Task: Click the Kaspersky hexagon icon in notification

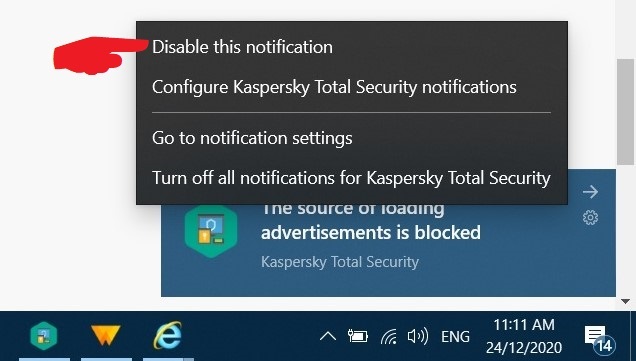Action: (211, 232)
